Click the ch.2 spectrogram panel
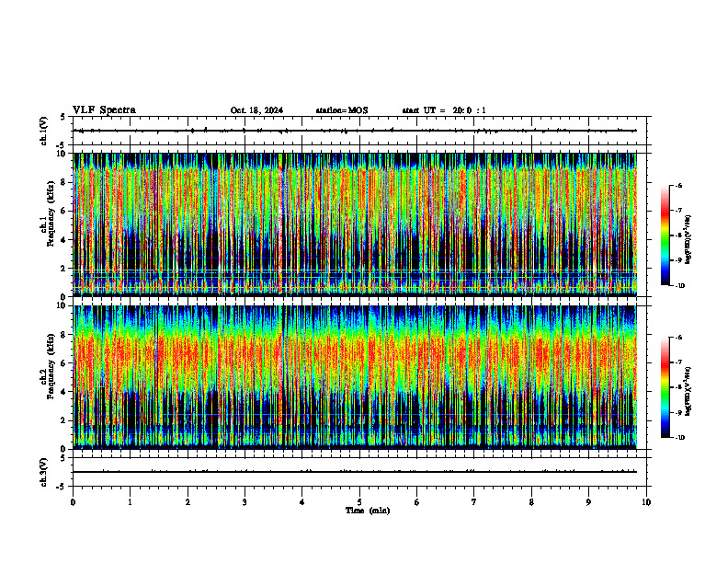The height and width of the screenshot is (563, 728). click(x=355, y=377)
